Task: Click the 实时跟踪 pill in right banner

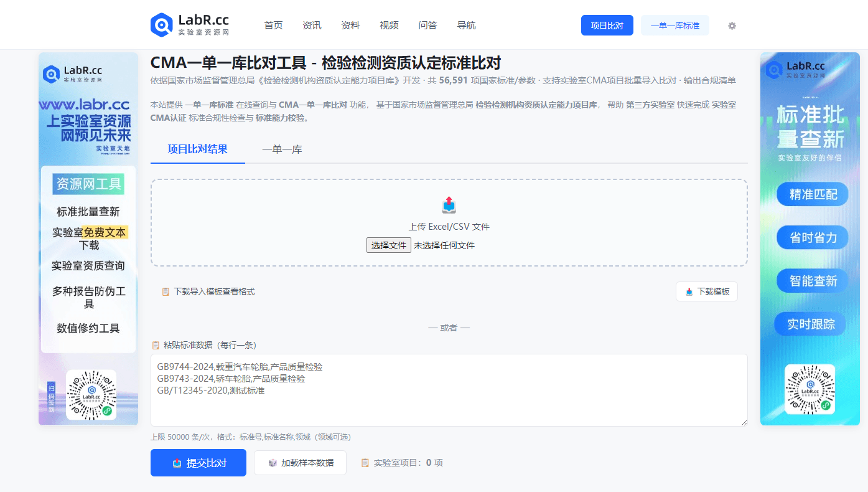Action: (x=811, y=324)
